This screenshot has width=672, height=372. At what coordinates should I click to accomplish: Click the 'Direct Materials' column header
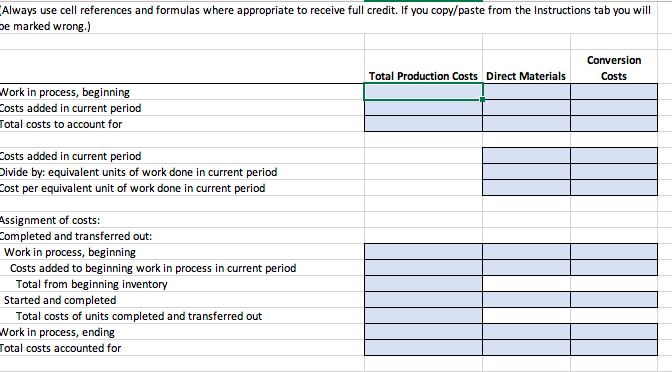click(526, 76)
